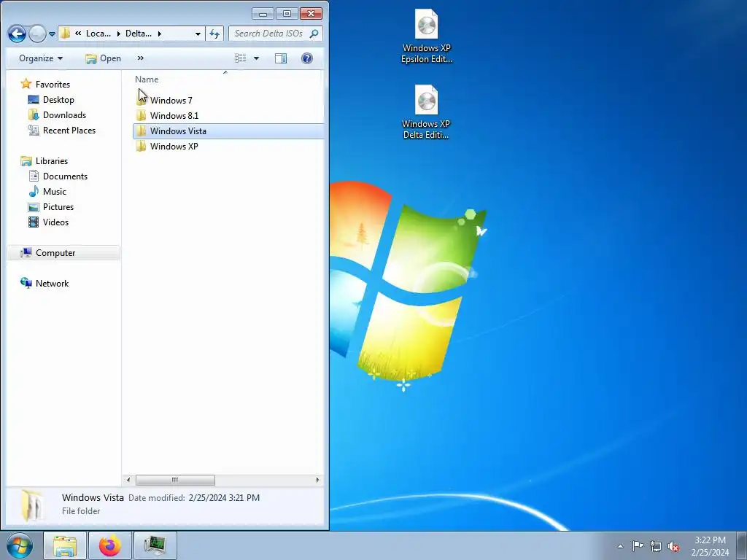
Task: Minimize the Explorer window
Action: tap(263, 13)
